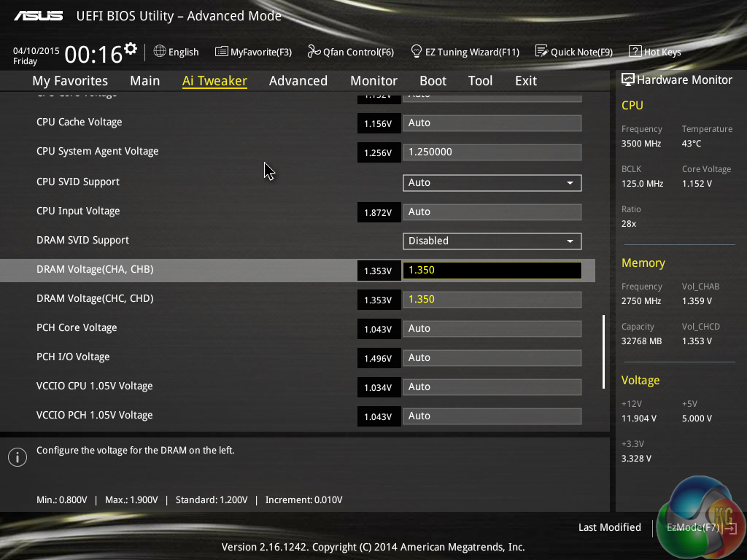Screen dimensions: 747x560
Task: Select the Ai Tweaker tab
Action: [x=214, y=80]
